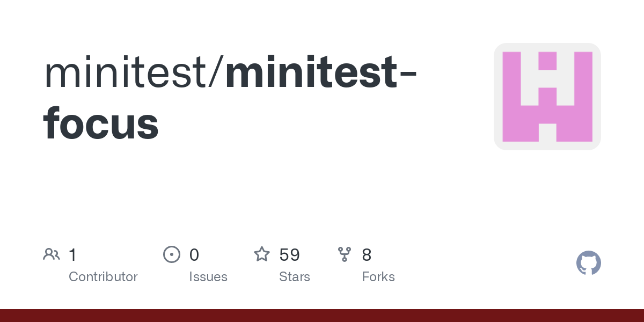Click the Forks label
The image size is (644, 322).
tap(378, 277)
